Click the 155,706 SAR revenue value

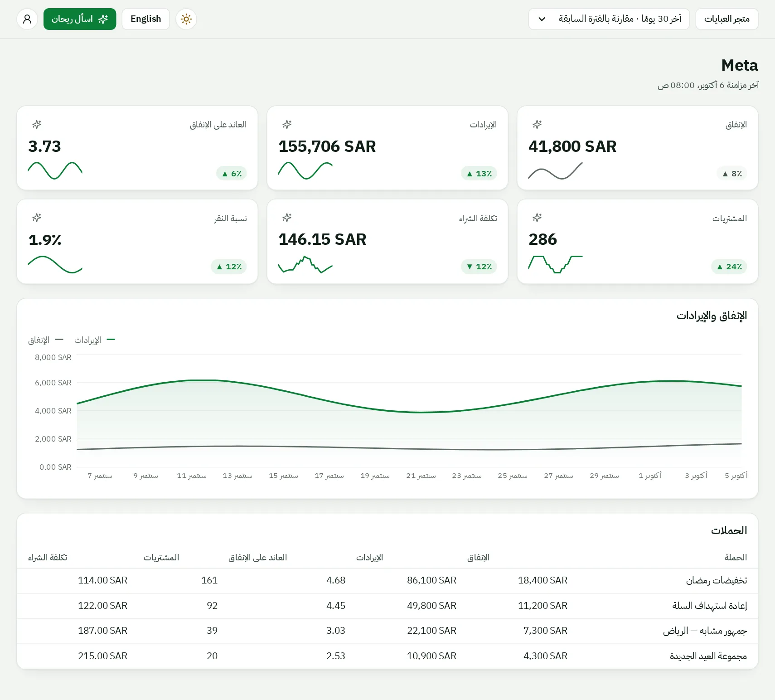coord(327,146)
